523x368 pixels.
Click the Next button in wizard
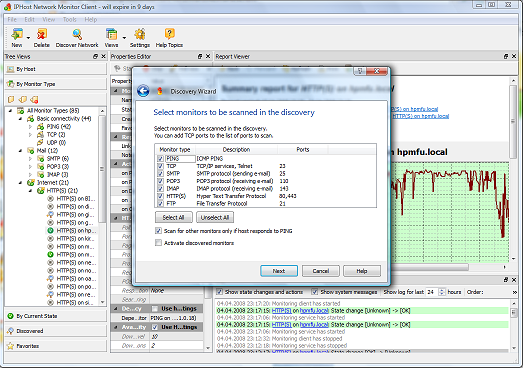pos(279,271)
